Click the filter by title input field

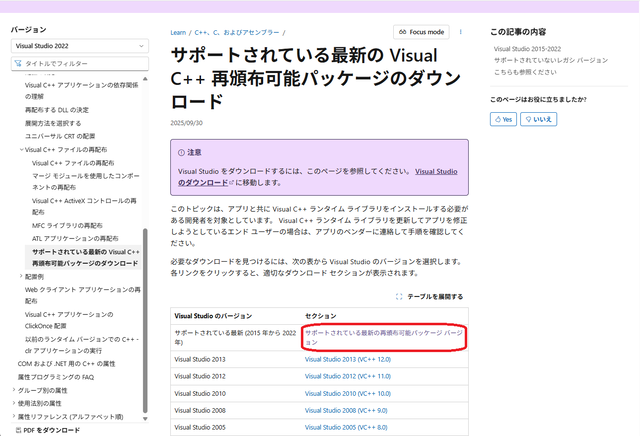[x=80, y=63]
